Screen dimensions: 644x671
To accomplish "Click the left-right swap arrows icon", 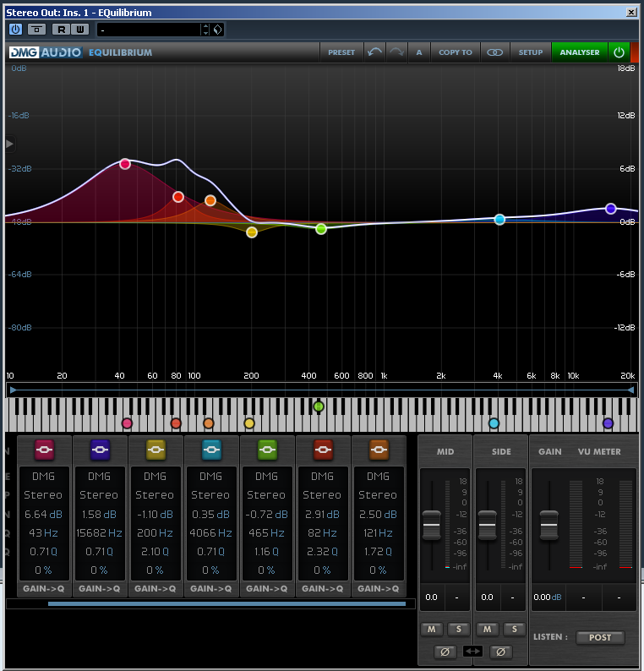I will (x=473, y=652).
